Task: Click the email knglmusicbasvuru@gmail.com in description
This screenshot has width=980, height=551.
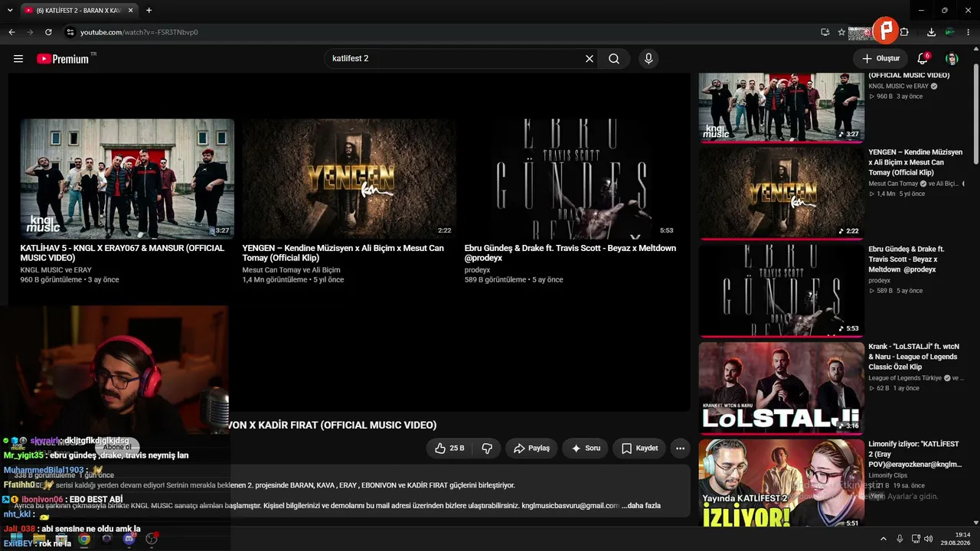Action: (x=570, y=506)
